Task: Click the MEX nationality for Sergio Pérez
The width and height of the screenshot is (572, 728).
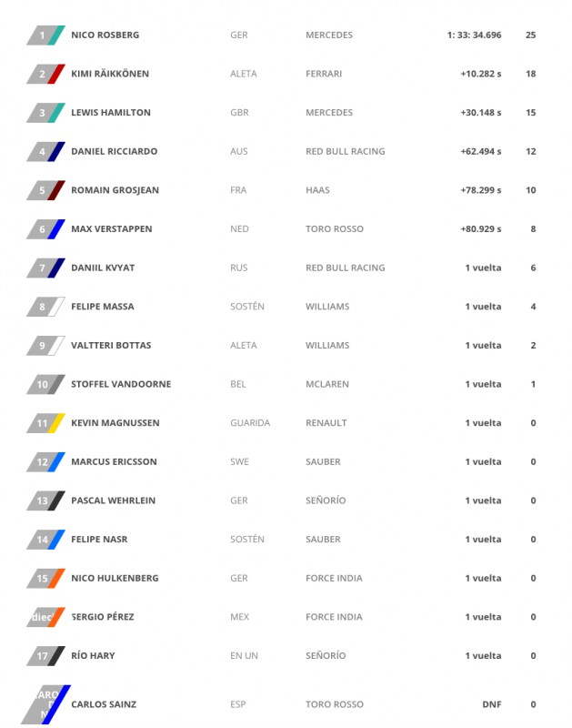Action: coord(239,617)
